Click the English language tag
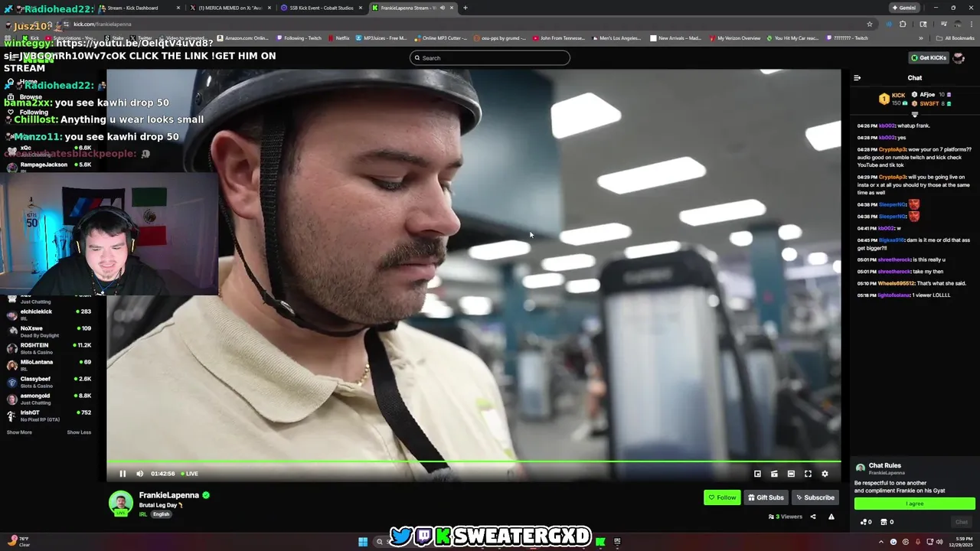 [x=161, y=514]
